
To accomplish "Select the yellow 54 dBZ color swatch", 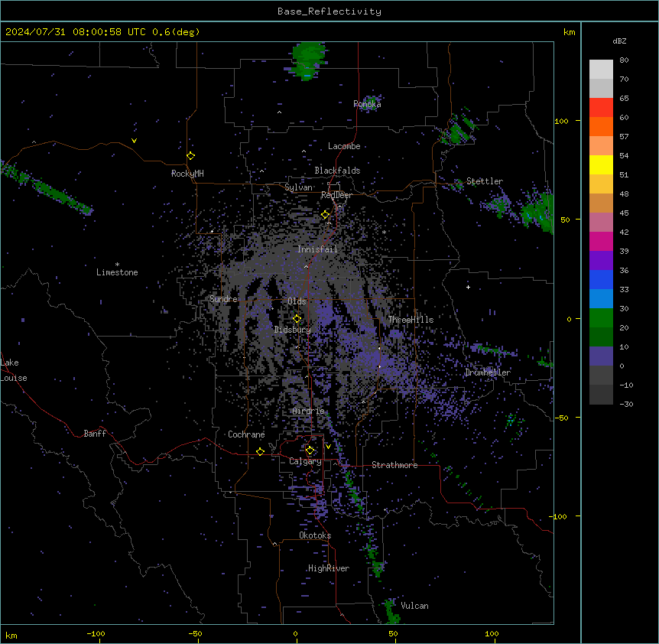I will (601, 164).
